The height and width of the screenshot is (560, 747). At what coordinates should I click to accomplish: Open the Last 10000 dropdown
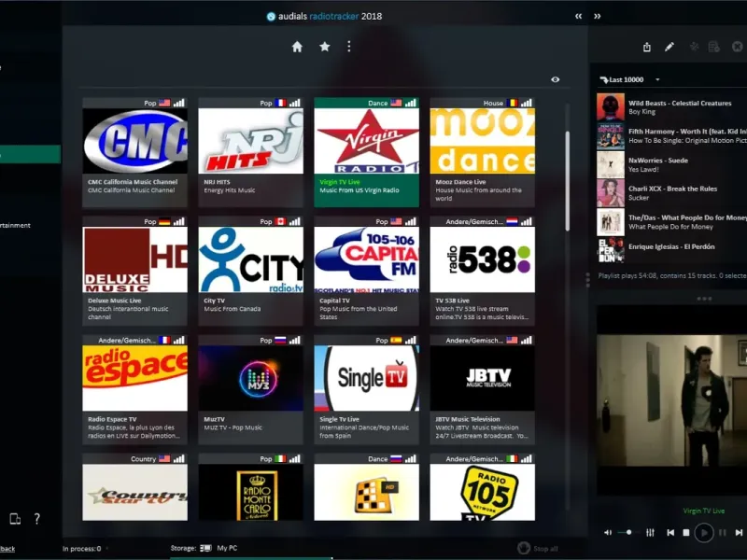click(x=630, y=79)
